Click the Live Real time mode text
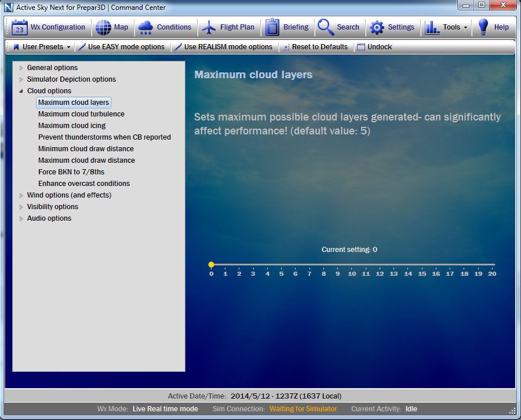Image resolution: width=521 pixels, height=420 pixels. [165, 409]
